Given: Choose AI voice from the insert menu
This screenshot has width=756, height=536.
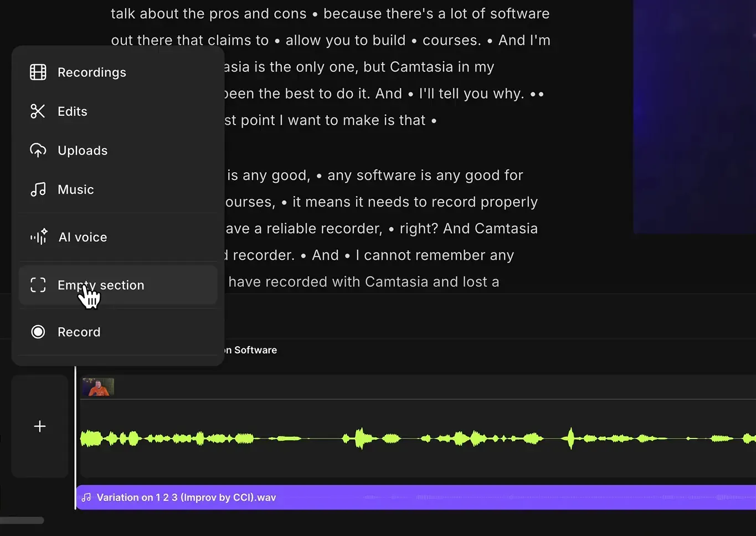Looking at the screenshot, I should point(82,236).
